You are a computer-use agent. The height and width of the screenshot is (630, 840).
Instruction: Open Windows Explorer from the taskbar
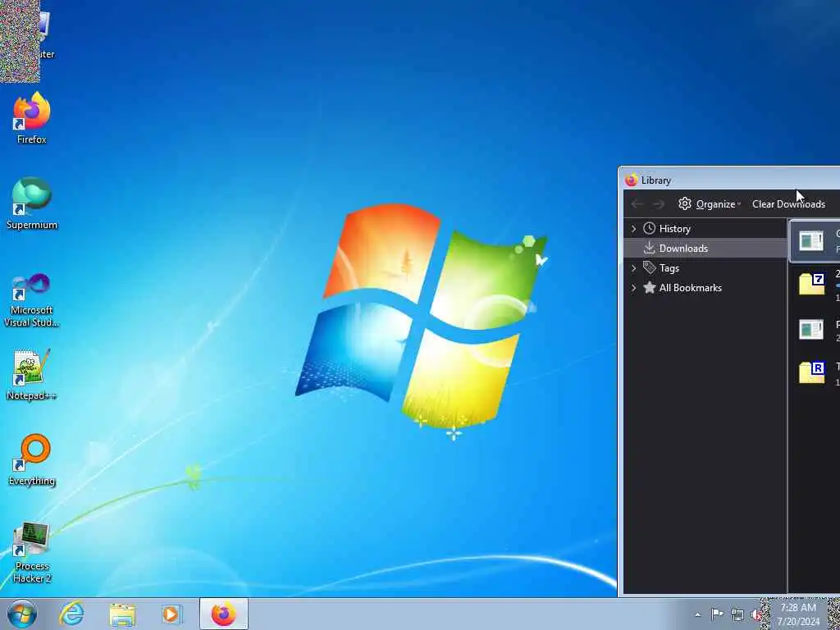pyautogui.click(x=122, y=614)
